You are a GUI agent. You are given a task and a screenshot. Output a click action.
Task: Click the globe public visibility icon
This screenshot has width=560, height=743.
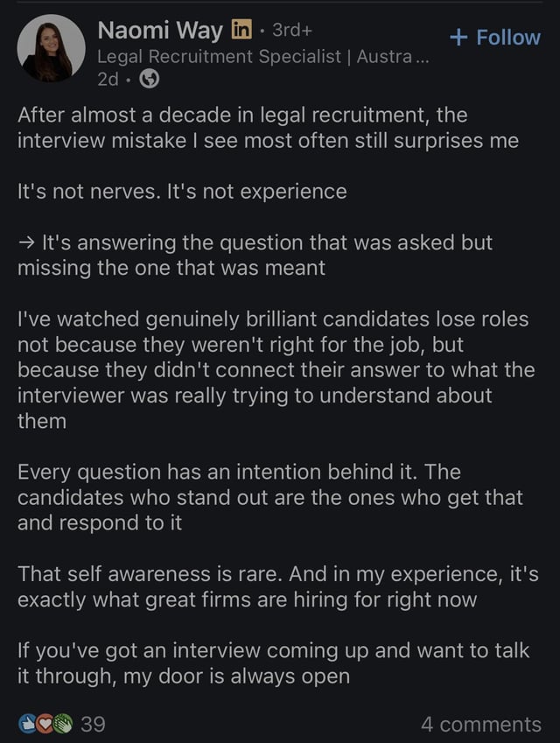pyautogui.click(x=150, y=79)
